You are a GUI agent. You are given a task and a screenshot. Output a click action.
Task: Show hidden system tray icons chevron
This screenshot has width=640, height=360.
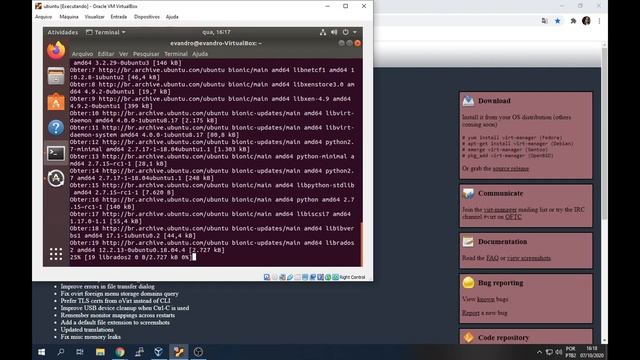(x=539, y=352)
